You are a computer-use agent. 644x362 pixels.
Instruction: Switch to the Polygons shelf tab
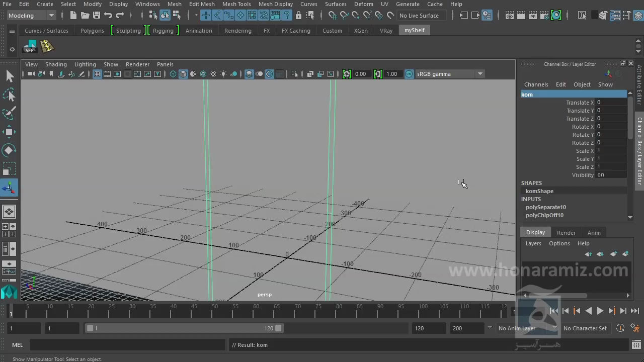click(92, 31)
